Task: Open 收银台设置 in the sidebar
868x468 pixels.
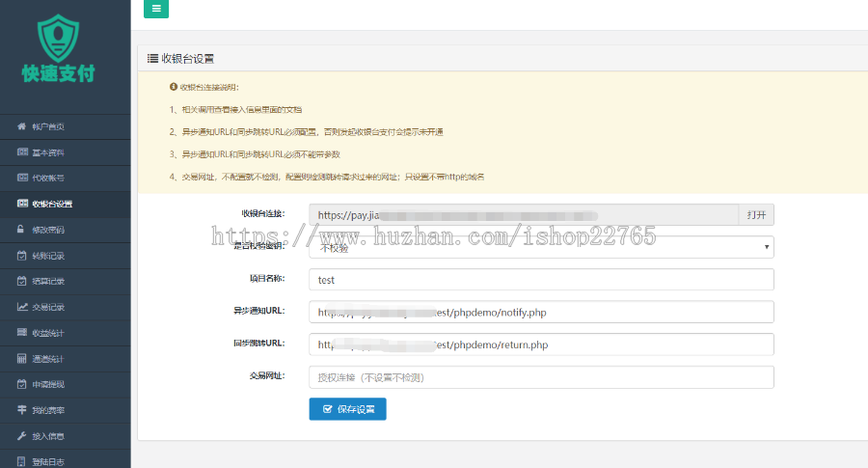Action: [66, 204]
